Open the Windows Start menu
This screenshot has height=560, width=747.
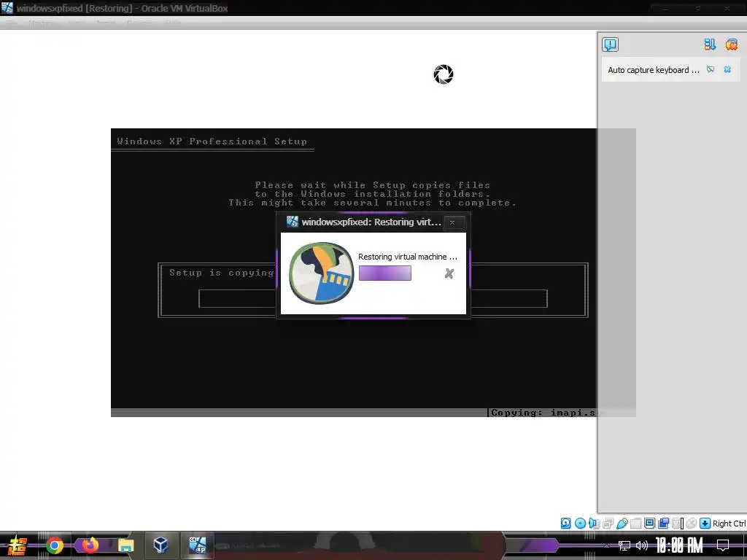(18, 545)
